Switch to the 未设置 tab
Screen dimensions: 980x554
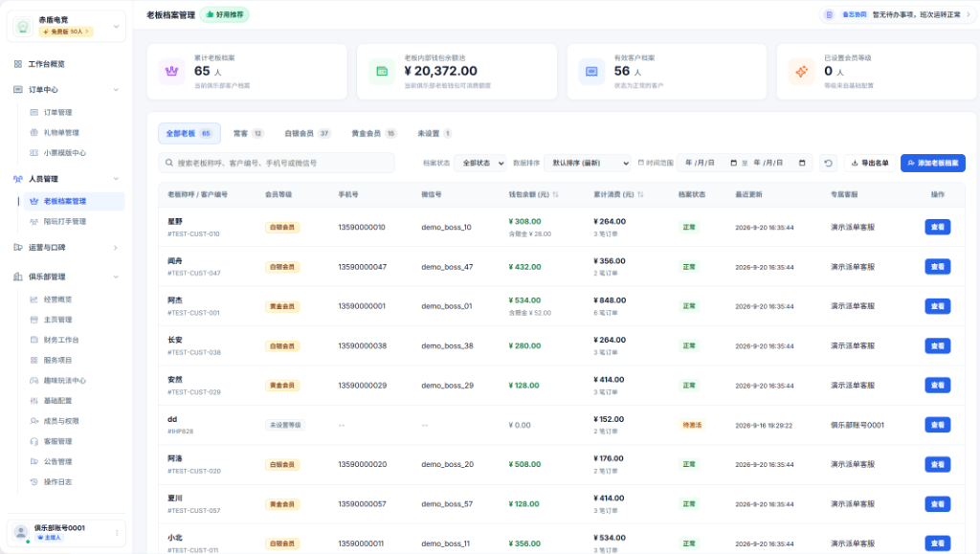(434, 133)
